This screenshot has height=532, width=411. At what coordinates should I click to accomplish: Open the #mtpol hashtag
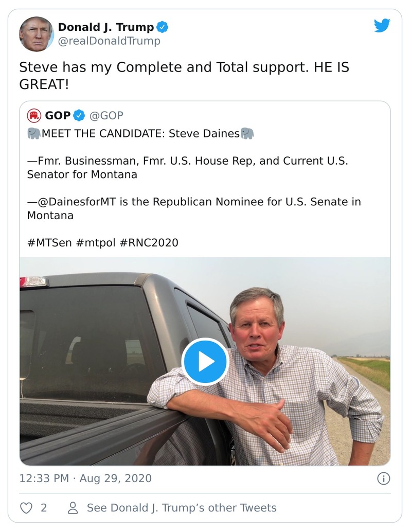point(95,242)
